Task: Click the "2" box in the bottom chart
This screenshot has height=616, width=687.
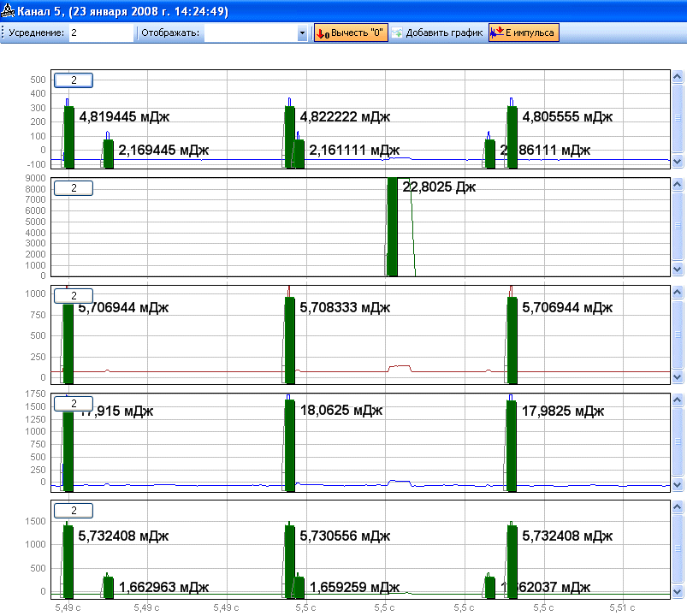Action: [74, 511]
